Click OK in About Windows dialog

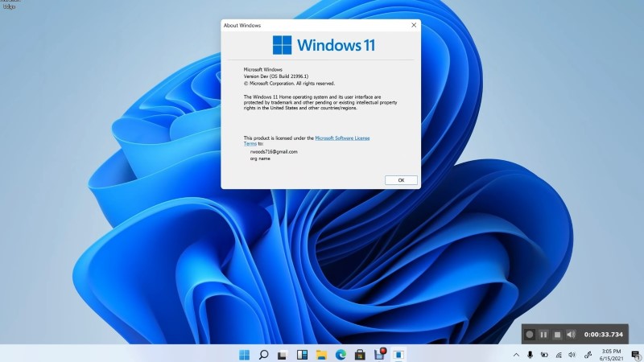[x=401, y=180]
